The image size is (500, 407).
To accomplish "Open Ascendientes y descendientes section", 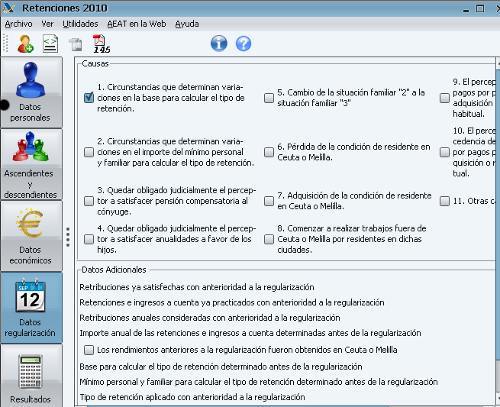I will click(31, 165).
